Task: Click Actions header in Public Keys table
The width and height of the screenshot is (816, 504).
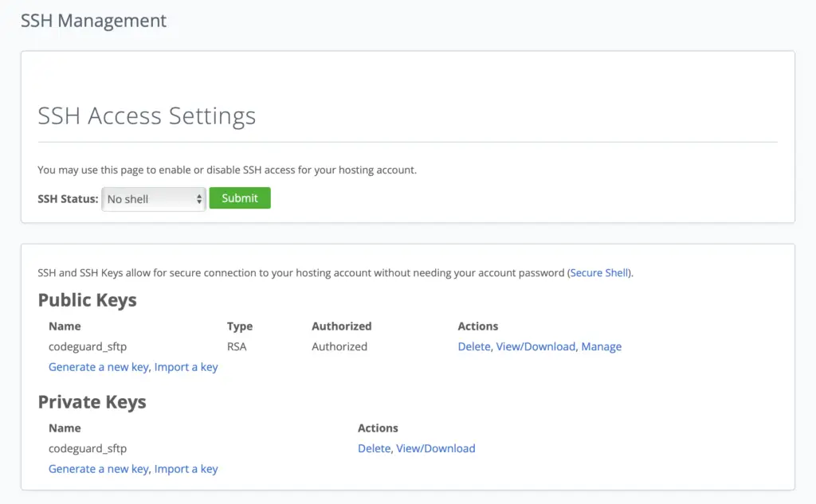Action: click(x=478, y=326)
